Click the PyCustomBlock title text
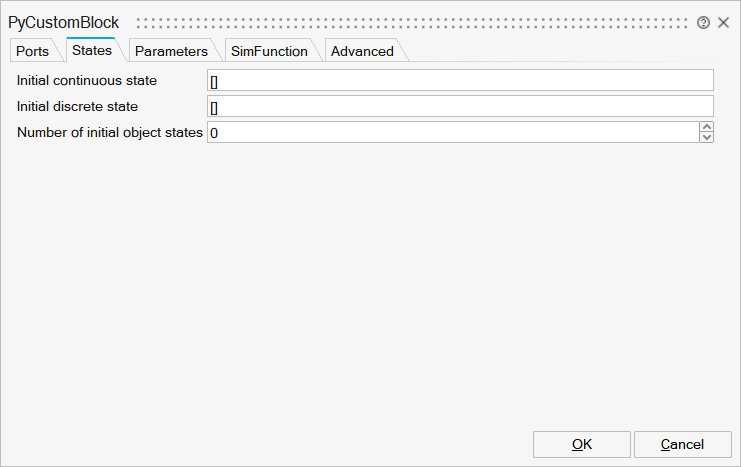741x467 pixels. point(64,23)
